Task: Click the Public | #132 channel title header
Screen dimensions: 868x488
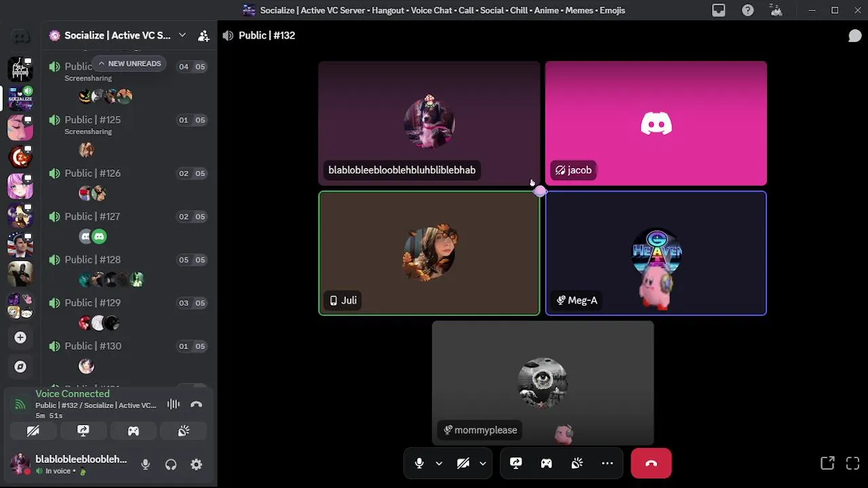Action: click(267, 36)
